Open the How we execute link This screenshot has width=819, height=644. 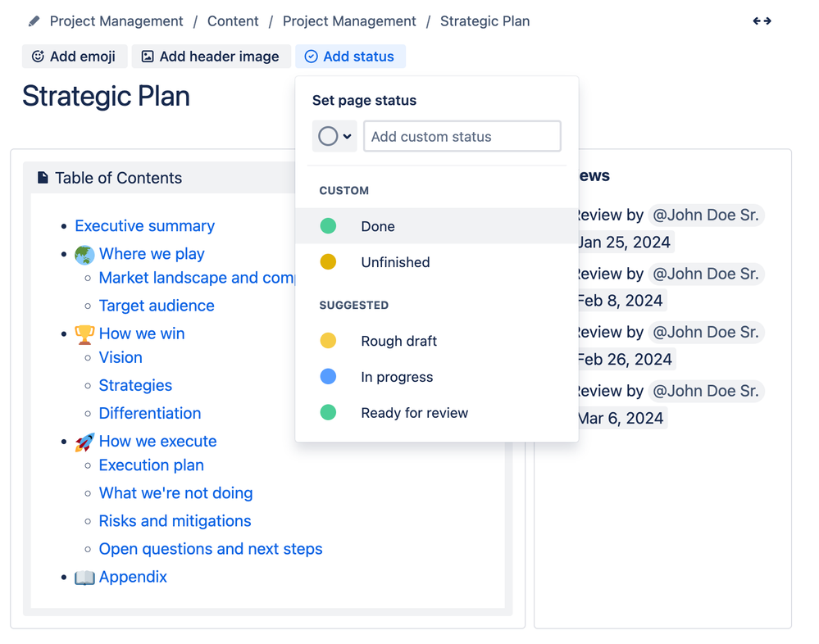[157, 441]
